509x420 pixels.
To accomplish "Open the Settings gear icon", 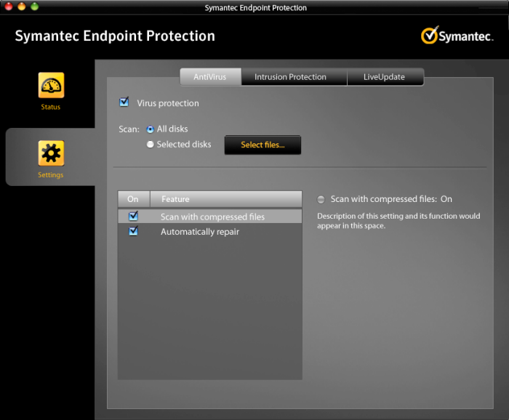I will [x=51, y=153].
